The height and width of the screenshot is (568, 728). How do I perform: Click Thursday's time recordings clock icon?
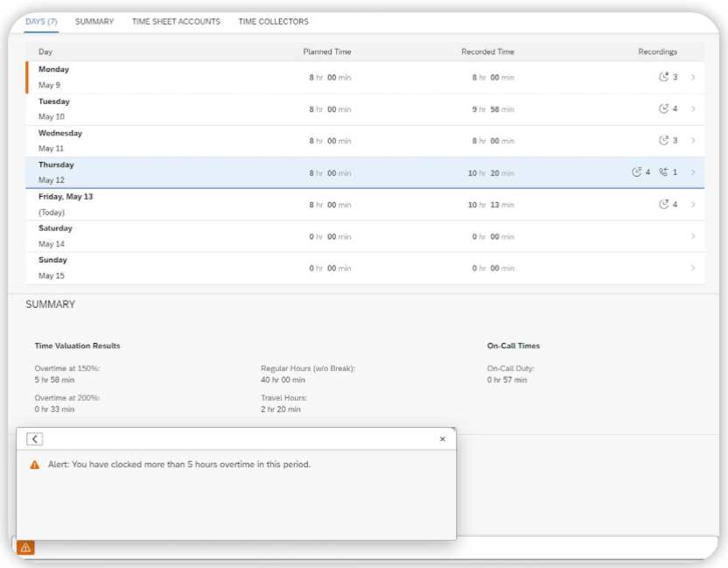(x=636, y=172)
